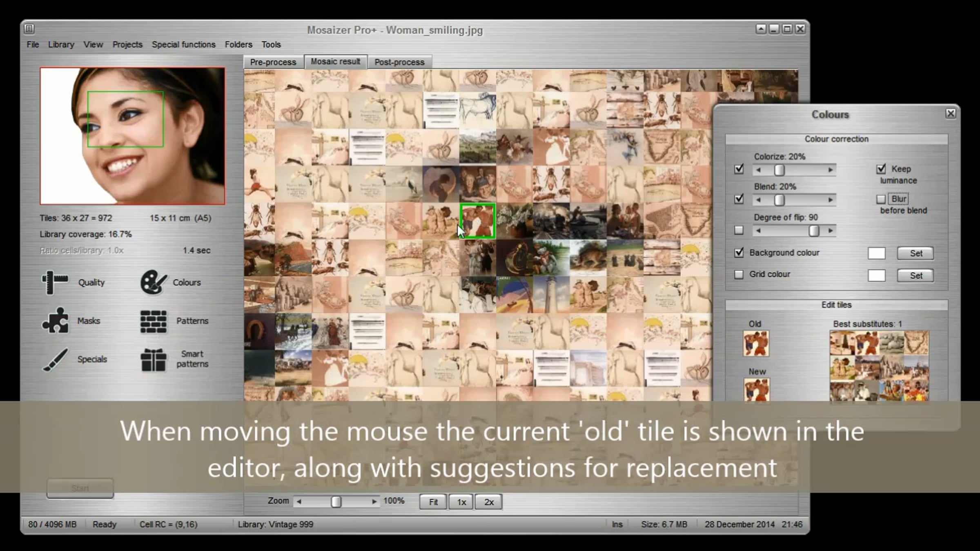
Task: Enable the Grid colour checkbox
Action: click(739, 275)
